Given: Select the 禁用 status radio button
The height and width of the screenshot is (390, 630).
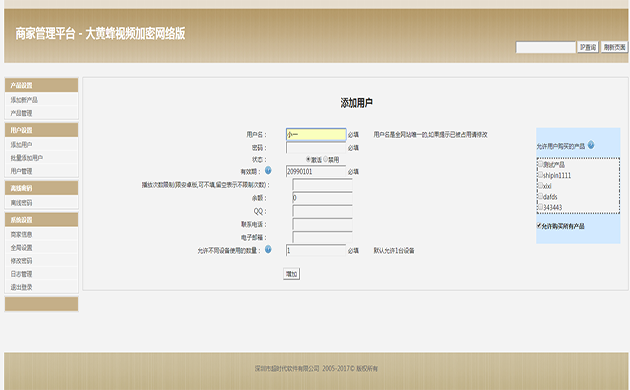Looking at the screenshot, I should point(325,159).
